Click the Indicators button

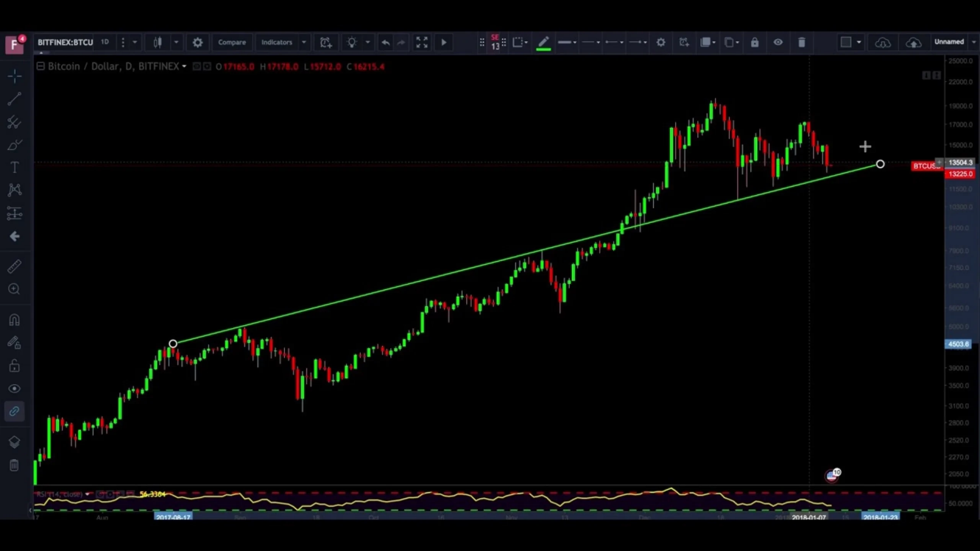[x=277, y=43]
